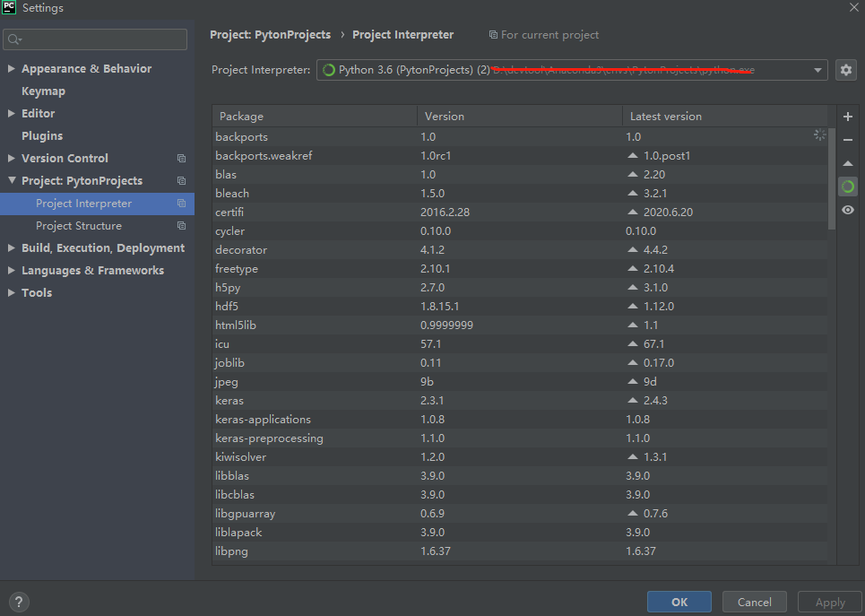Select the cycler package row
This screenshot has width=865, height=616.
point(520,230)
